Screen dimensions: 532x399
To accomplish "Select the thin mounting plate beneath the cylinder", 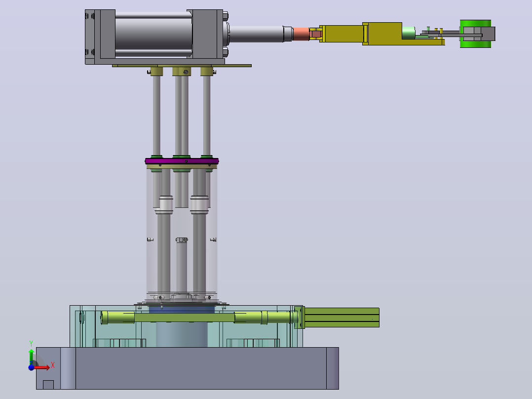I will pos(182,66).
